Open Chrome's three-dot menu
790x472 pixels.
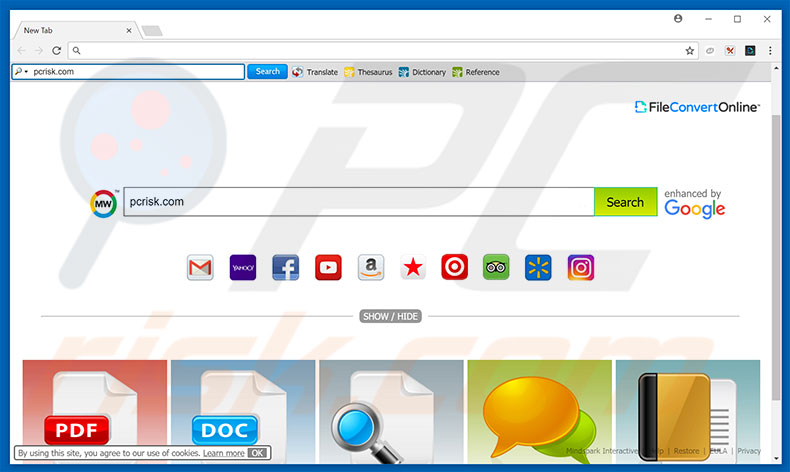[770, 50]
